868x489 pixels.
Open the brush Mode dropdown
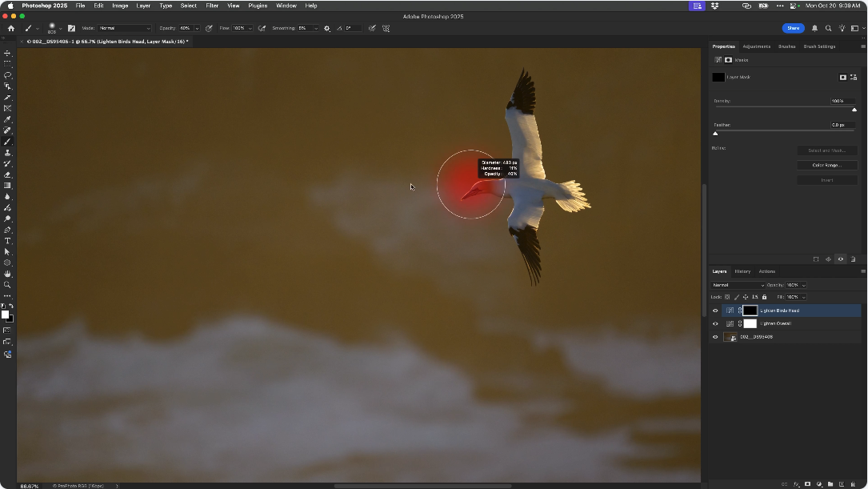tap(123, 28)
